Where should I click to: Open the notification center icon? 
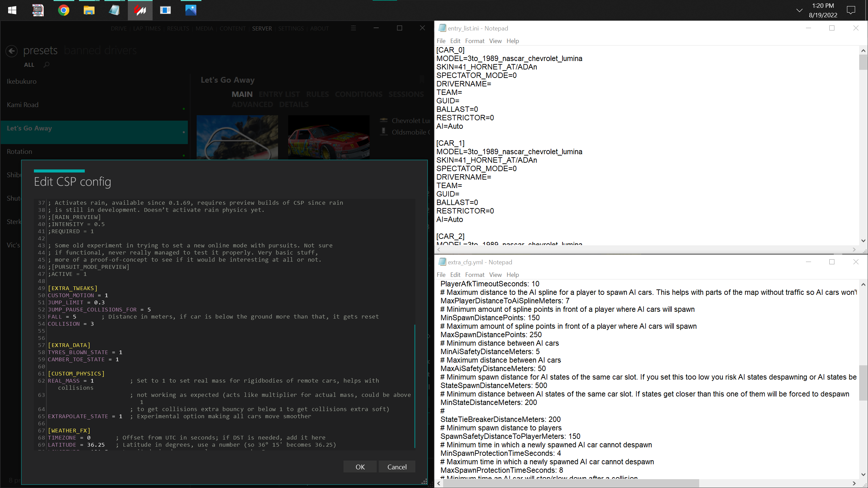coord(851,10)
